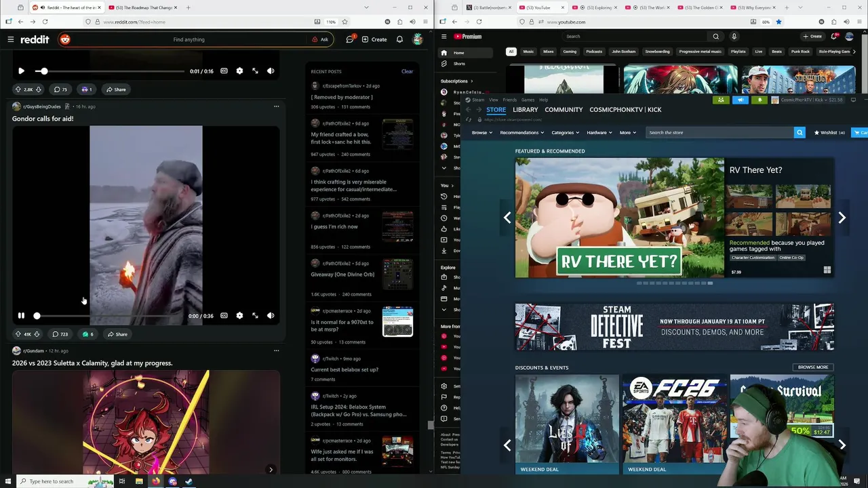Image resolution: width=868 pixels, height=488 pixels.
Task: Expand the Steam More dropdown
Action: pyautogui.click(x=628, y=133)
